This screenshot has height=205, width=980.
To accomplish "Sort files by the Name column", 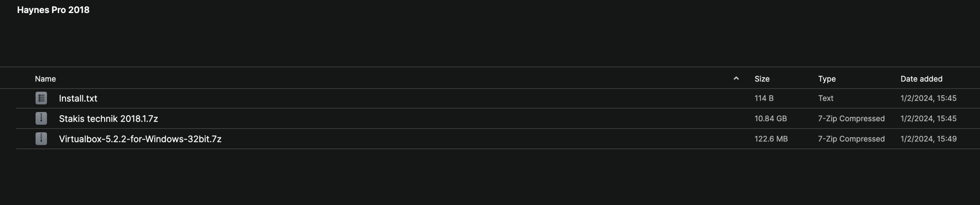I will [x=45, y=79].
